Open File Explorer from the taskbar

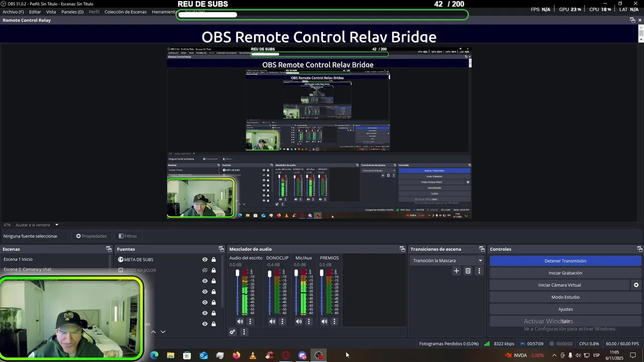click(x=171, y=355)
